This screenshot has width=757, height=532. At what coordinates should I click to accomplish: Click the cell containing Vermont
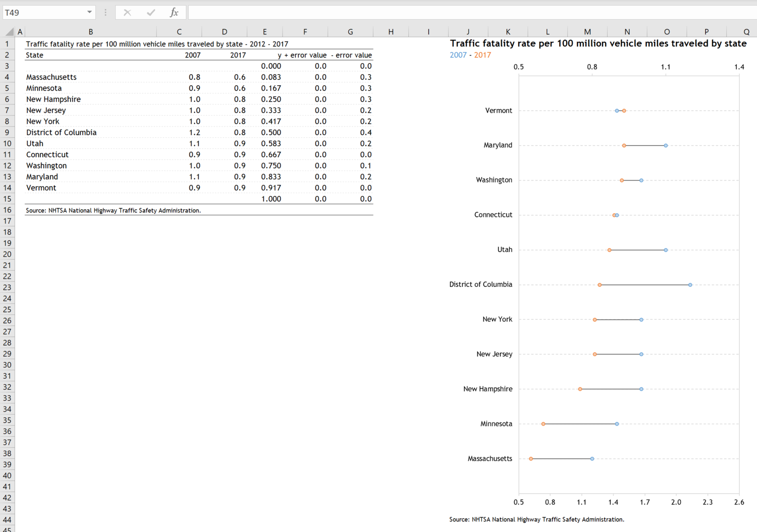coord(41,188)
